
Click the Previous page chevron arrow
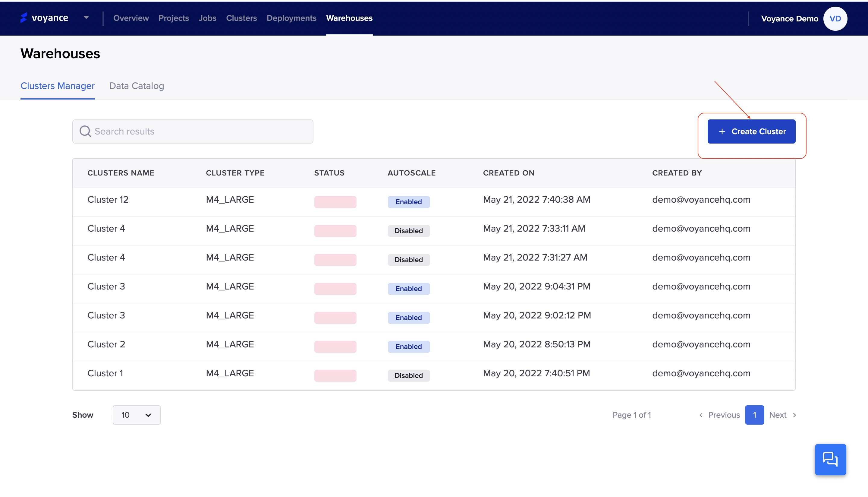coord(701,415)
